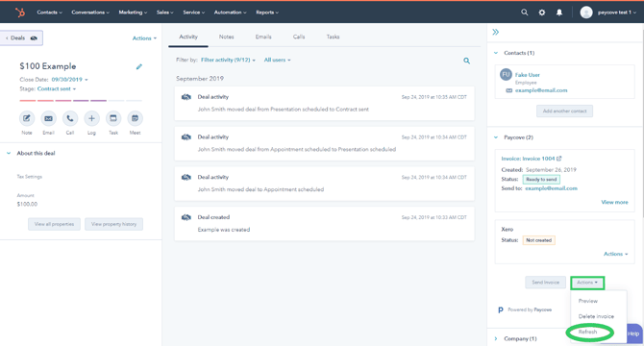Click the Fake User FU avatar
The image size is (644, 346).
pyautogui.click(x=506, y=75)
